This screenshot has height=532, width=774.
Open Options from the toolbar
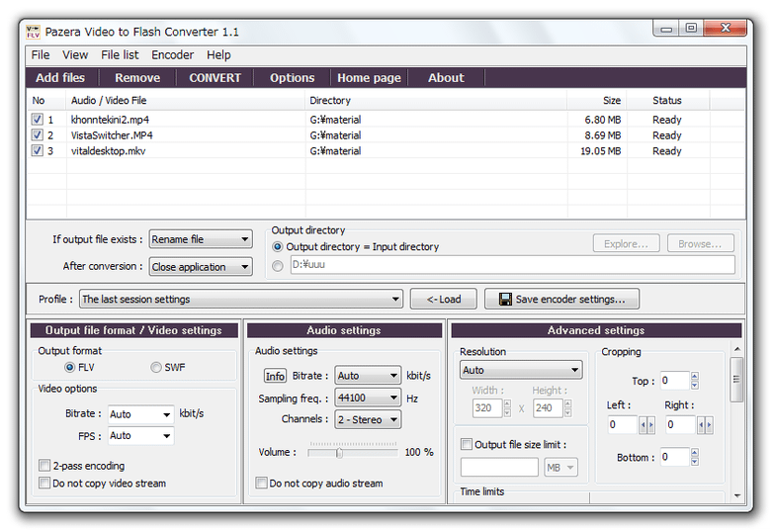[292, 77]
